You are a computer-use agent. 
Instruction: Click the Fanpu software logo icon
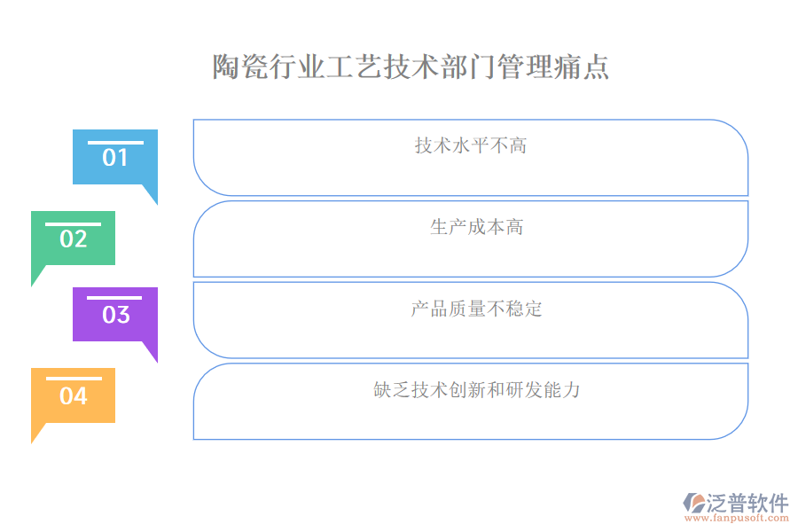(x=692, y=503)
